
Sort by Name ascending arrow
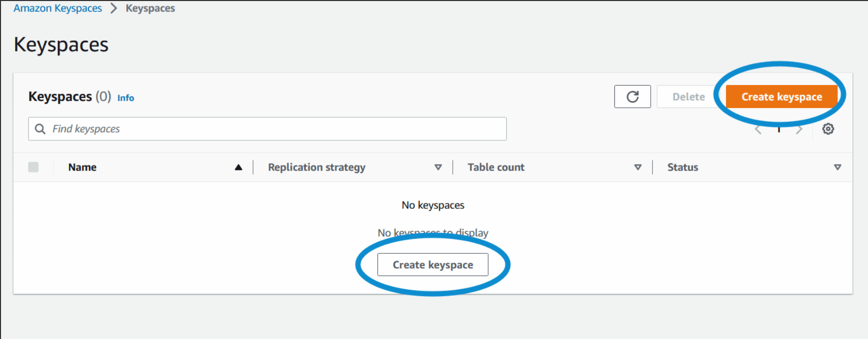(x=239, y=167)
